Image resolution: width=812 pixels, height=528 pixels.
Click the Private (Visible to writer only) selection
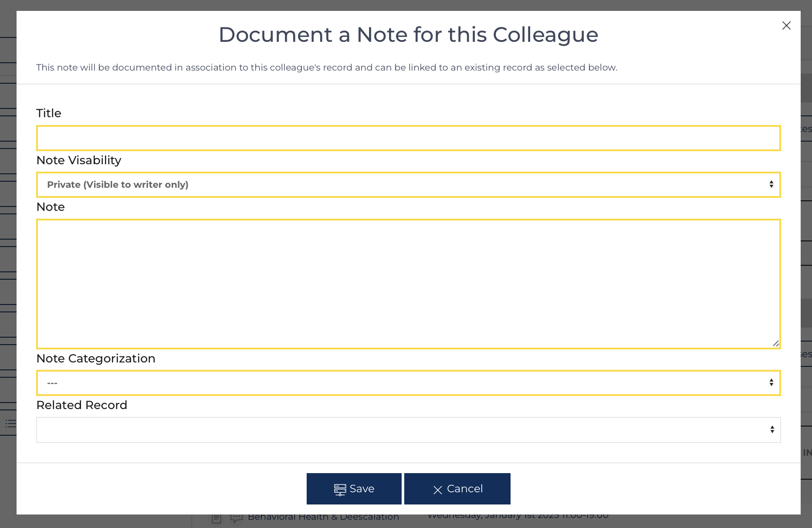click(x=118, y=184)
